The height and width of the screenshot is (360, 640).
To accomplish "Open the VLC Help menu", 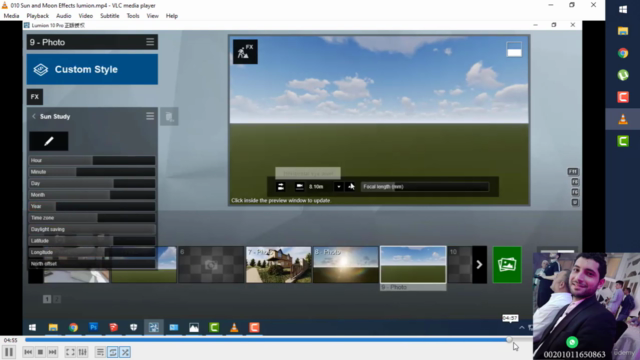I will point(172,16).
